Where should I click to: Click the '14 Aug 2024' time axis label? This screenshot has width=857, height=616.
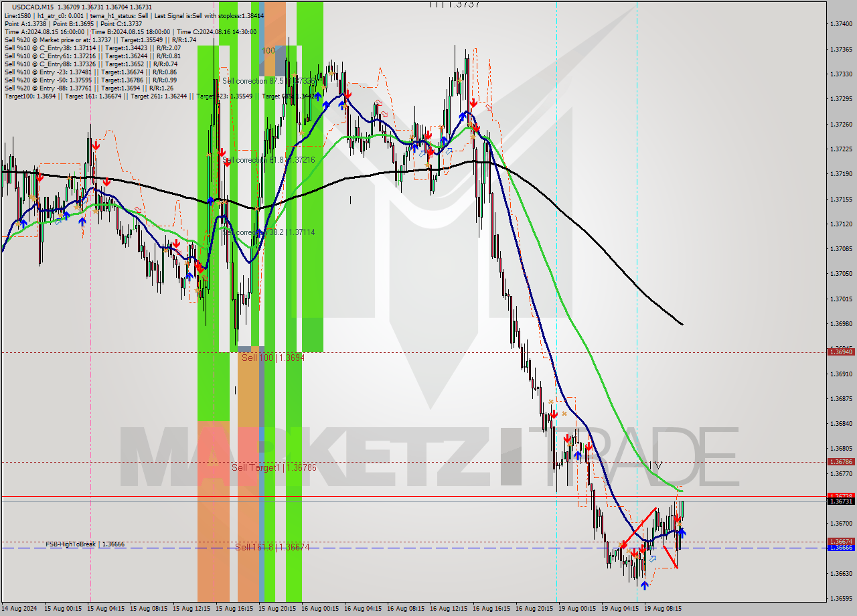point(20,609)
